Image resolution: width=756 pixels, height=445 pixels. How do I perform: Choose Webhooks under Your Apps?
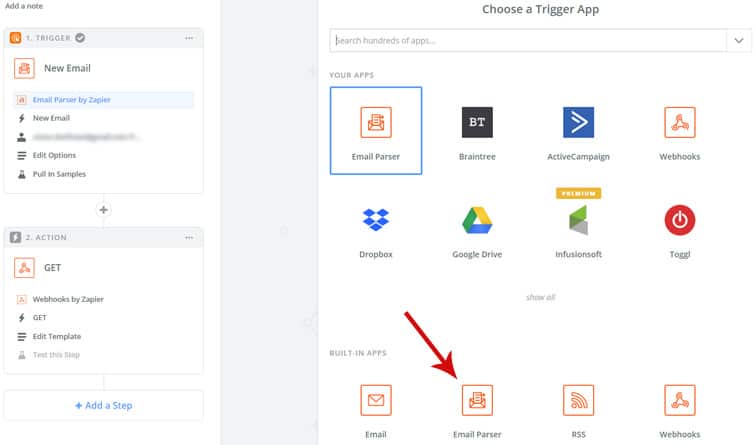(x=680, y=122)
